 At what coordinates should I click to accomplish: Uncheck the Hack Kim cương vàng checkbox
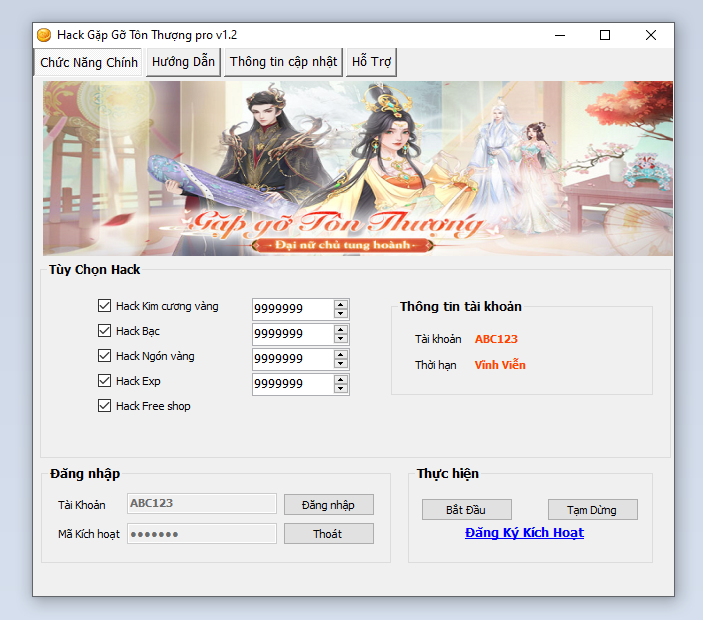[104, 306]
